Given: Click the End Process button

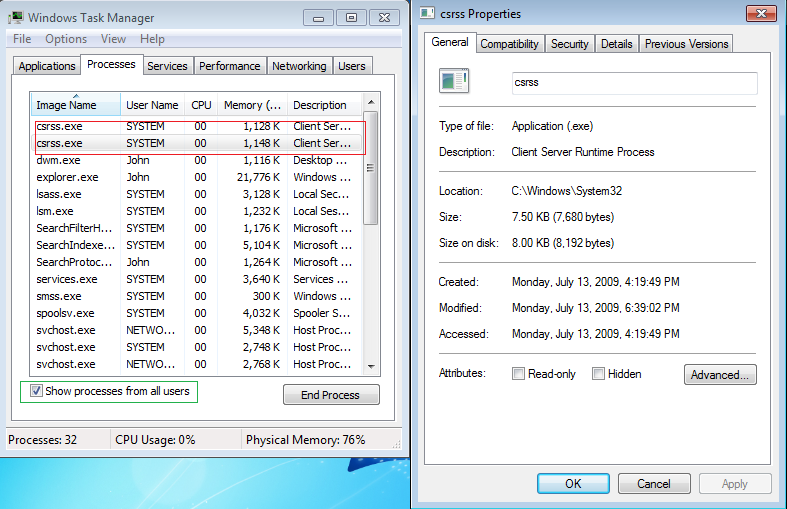Looking at the screenshot, I should tap(331, 395).
